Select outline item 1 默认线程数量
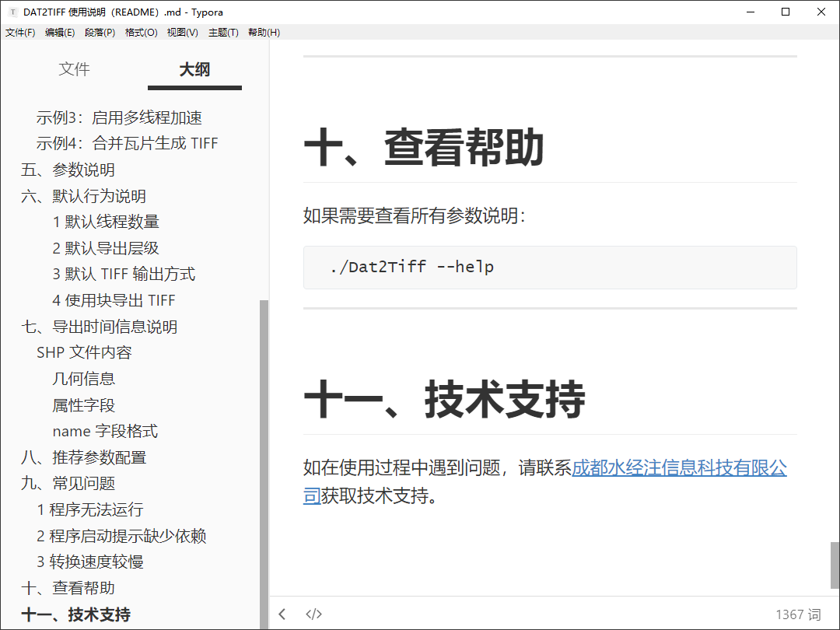840x630 pixels. click(x=106, y=221)
